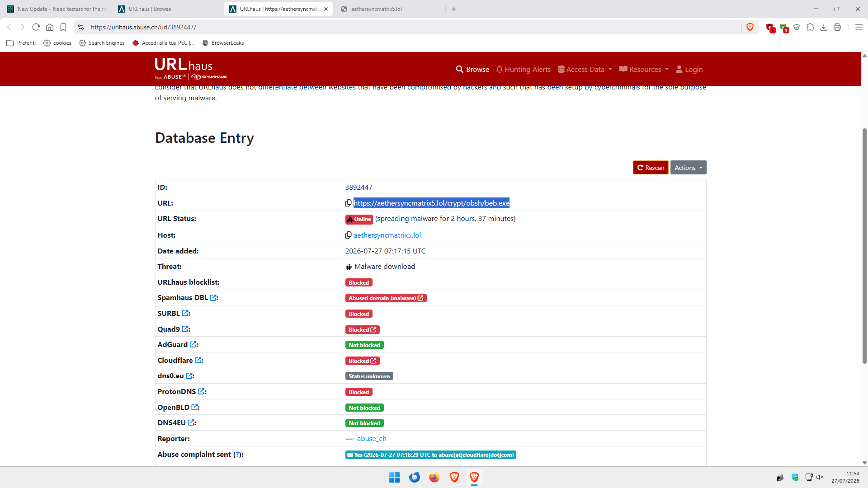This screenshot has width=868, height=488.
Task: Expand the Actions dropdown button
Action: (x=688, y=168)
